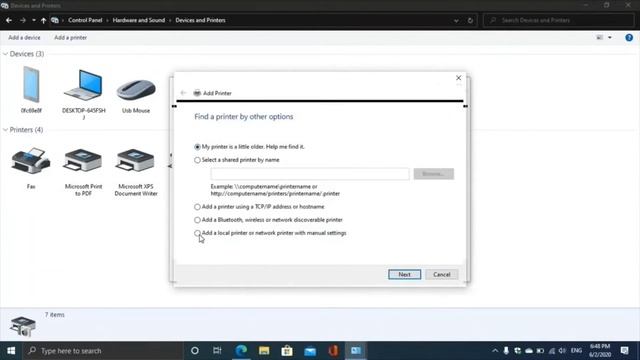
Task: Click the shared printer name text field
Action: coord(310,174)
